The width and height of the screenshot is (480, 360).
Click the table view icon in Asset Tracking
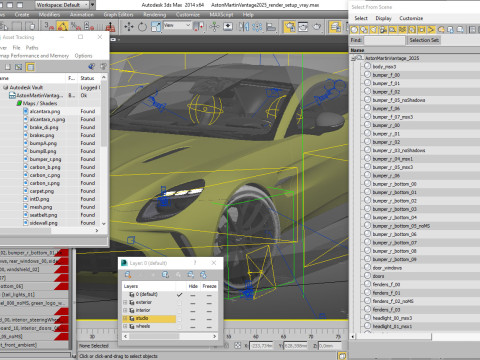[30, 67]
